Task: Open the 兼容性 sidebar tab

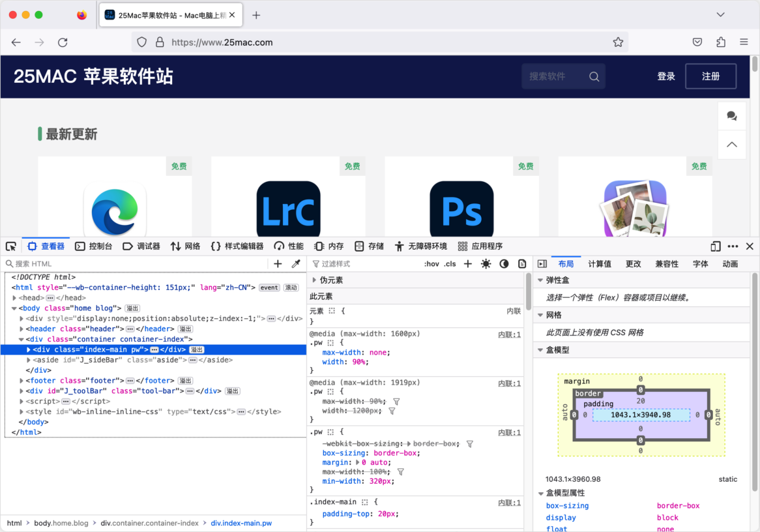Action: click(x=667, y=264)
